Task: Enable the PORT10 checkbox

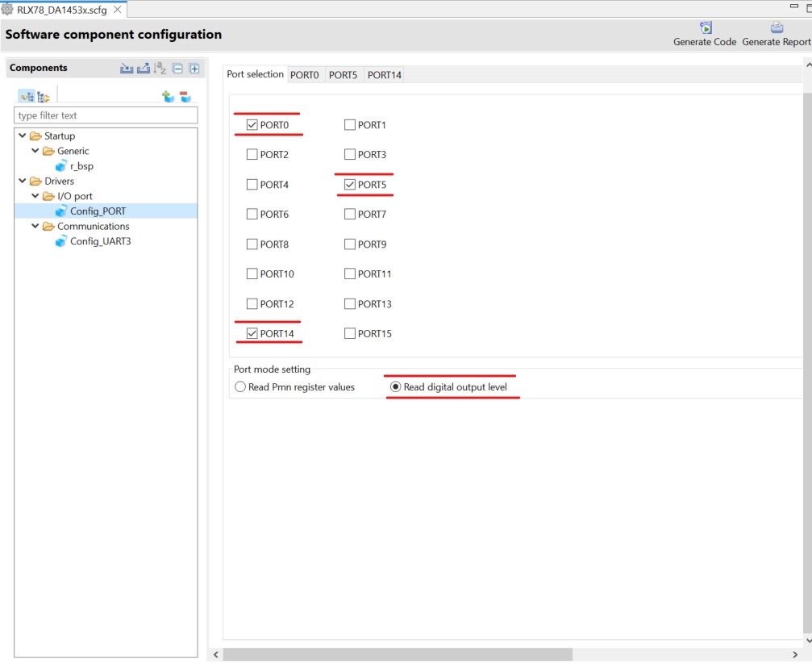Action: (252, 274)
